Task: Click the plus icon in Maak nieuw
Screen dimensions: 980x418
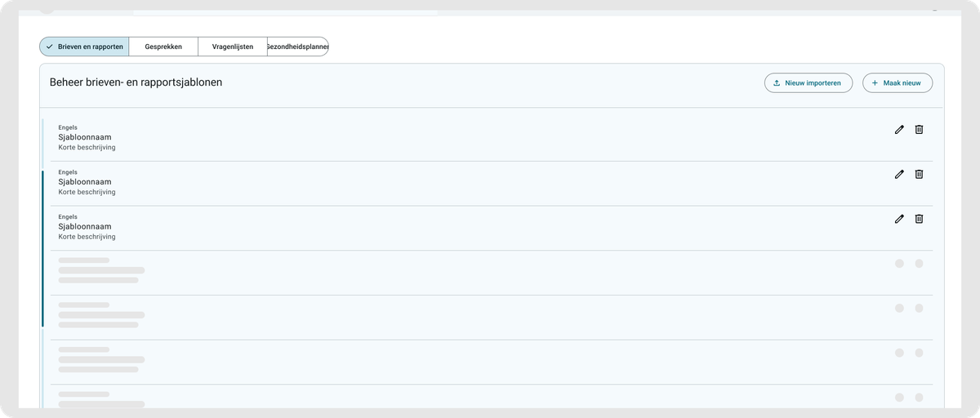Action: (875, 83)
